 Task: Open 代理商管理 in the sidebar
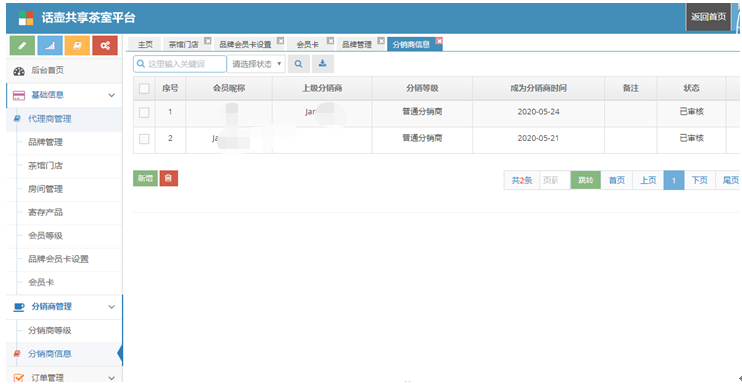click(64, 119)
